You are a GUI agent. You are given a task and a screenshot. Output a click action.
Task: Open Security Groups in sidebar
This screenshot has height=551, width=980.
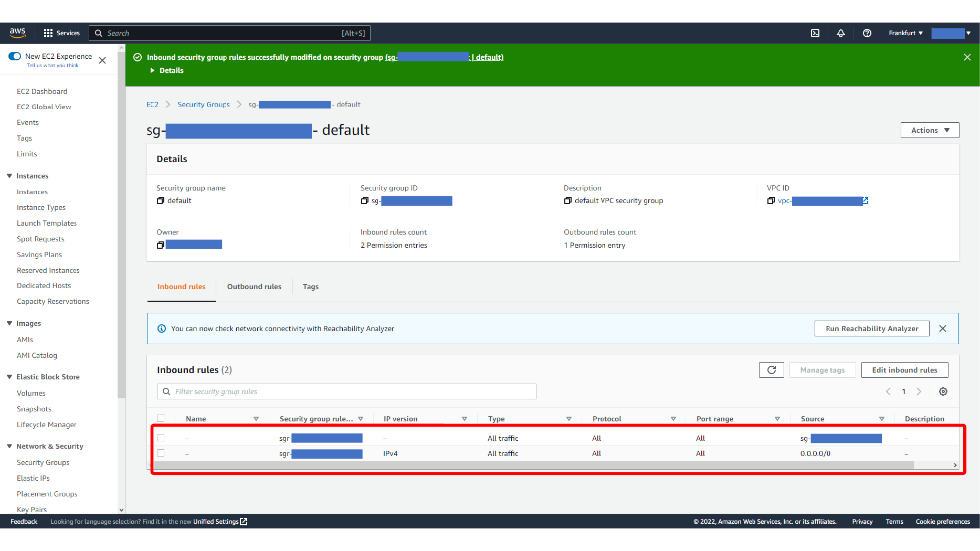tap(43, 462)
